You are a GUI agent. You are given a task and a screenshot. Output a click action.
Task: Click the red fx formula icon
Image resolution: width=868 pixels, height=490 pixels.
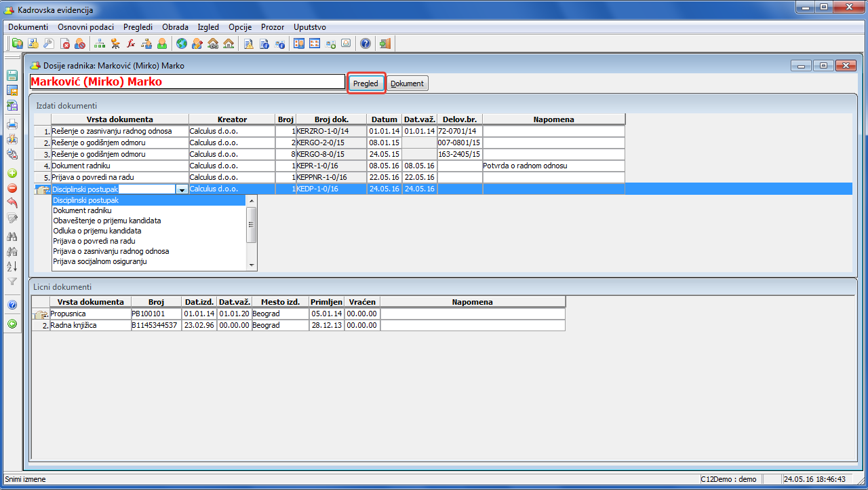coord(131,44)
